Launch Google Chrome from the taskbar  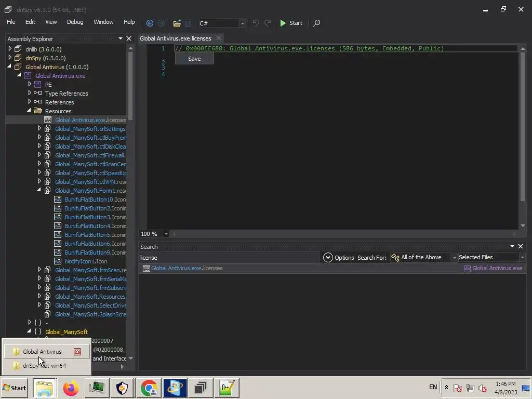[x=149, y=388]
